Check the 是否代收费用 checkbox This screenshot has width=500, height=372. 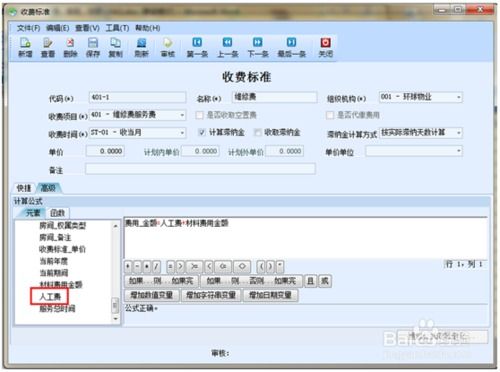click(330, 115)
